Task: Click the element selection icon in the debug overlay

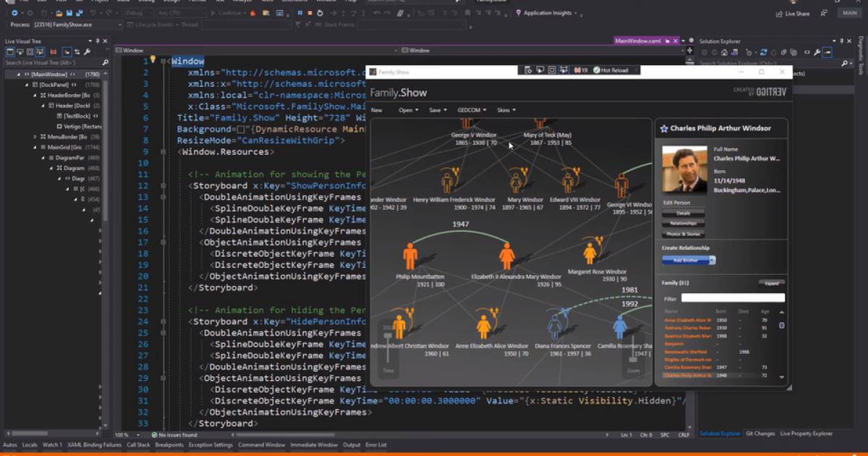Action: click(x=539, y=70)
